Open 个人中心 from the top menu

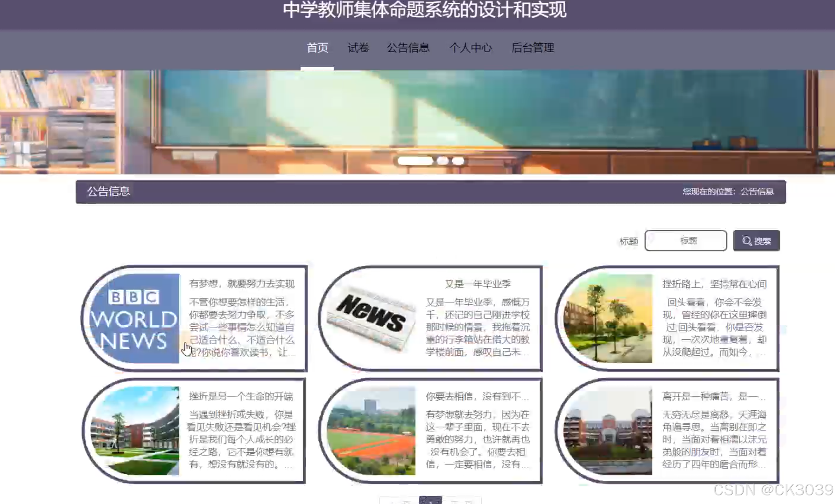(470, 48)
